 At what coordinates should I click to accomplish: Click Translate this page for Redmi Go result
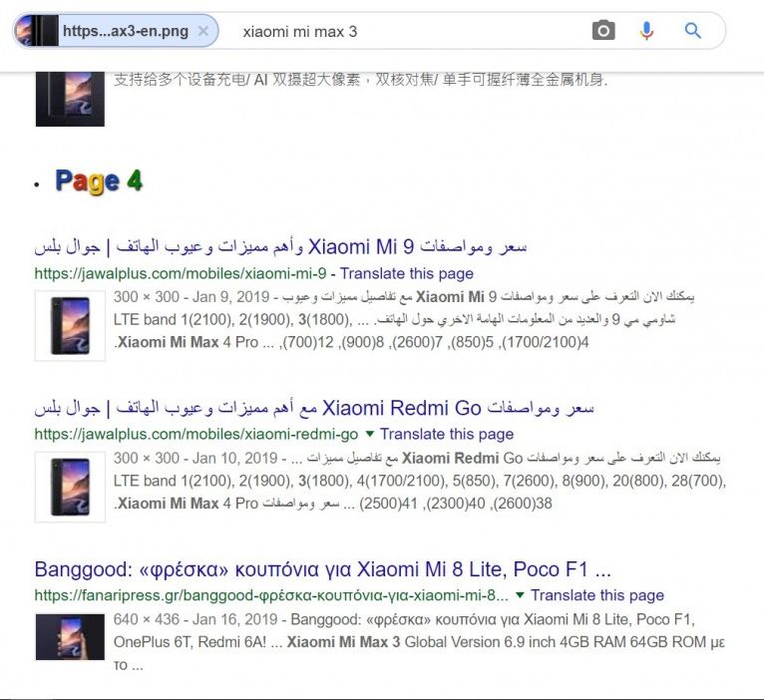pos(446,434)
